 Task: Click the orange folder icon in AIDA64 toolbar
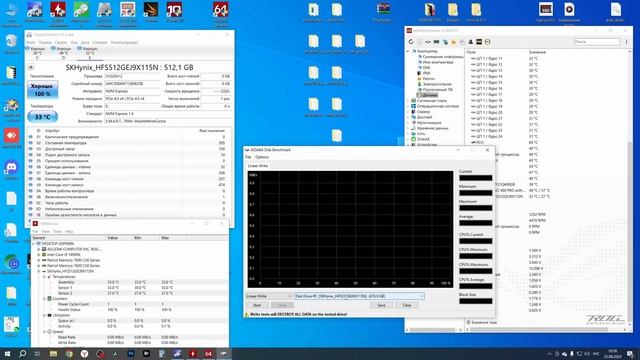(x=453, y=42)
